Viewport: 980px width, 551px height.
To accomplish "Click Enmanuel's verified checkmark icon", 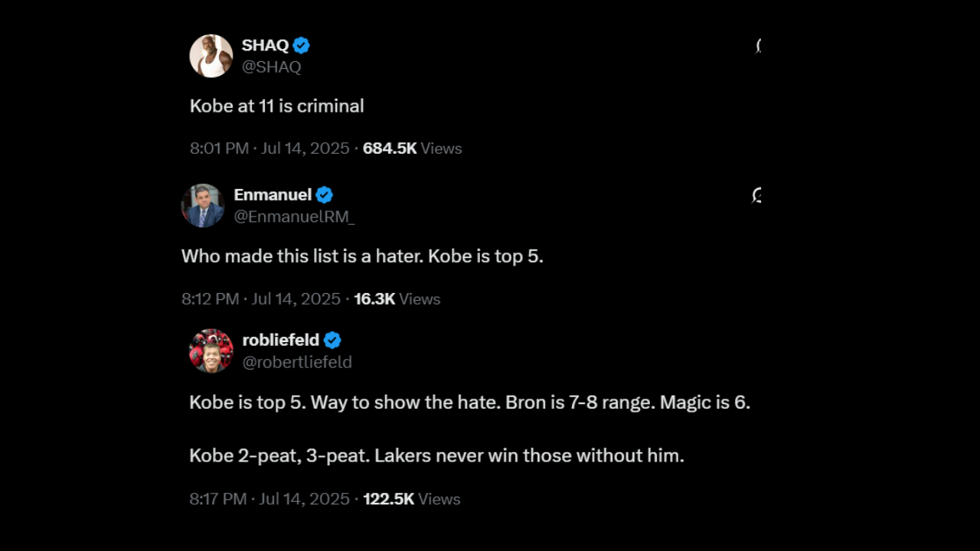I will point(324,195).
